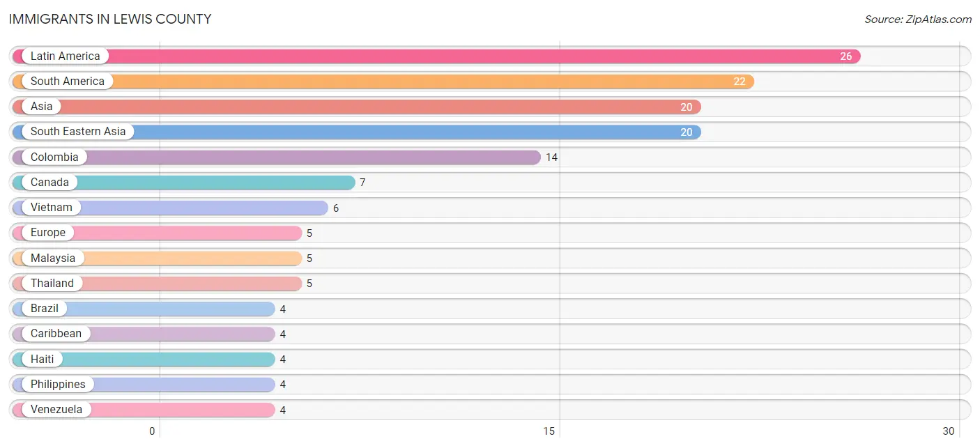Click the Latin America bar label
The height and width of the screenshot is (448, 980).
pos(65,56)
